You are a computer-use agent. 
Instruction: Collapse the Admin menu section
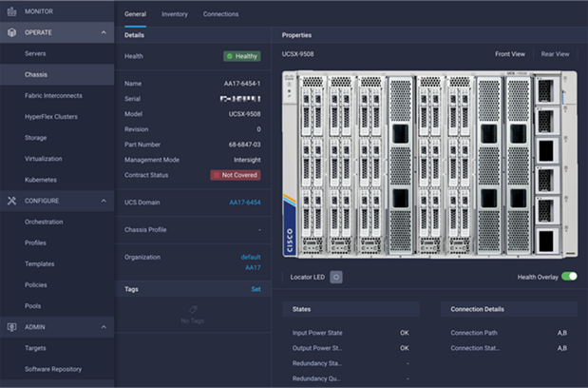104,327
